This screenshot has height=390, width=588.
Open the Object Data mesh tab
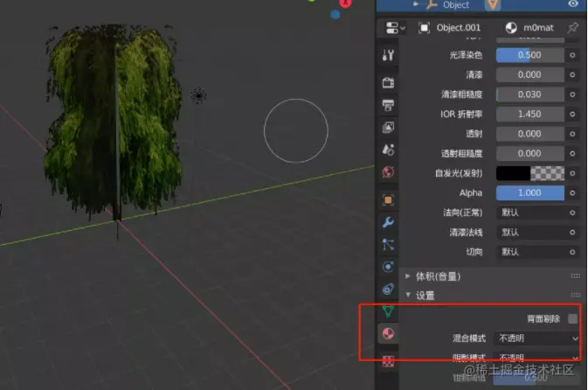pos(388,310)
